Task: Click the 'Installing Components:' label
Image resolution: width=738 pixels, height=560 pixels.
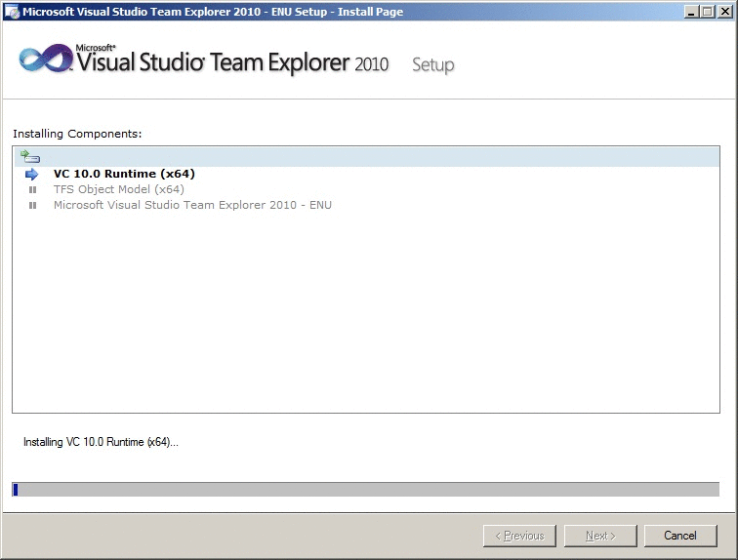Action: click(x=77, y=134)
